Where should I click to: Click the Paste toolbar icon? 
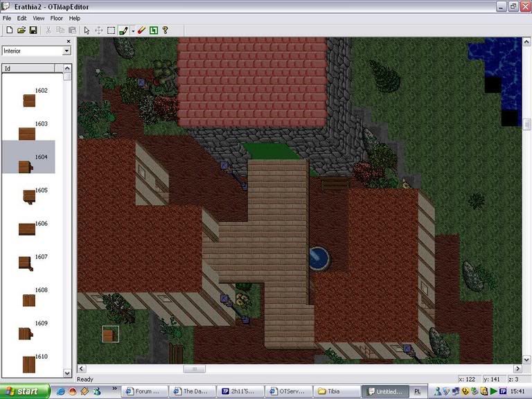pyautogui.click(x=72, y=30)
